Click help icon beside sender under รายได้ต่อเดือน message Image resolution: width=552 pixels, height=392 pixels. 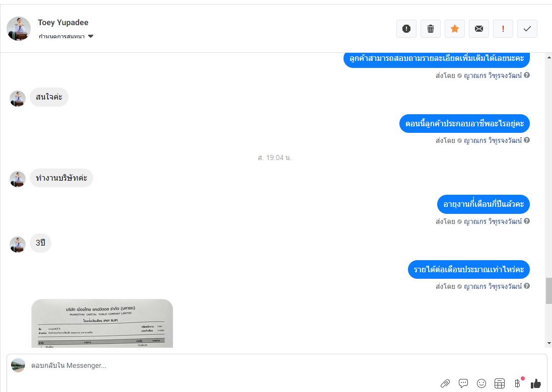(x=527, y=286)
